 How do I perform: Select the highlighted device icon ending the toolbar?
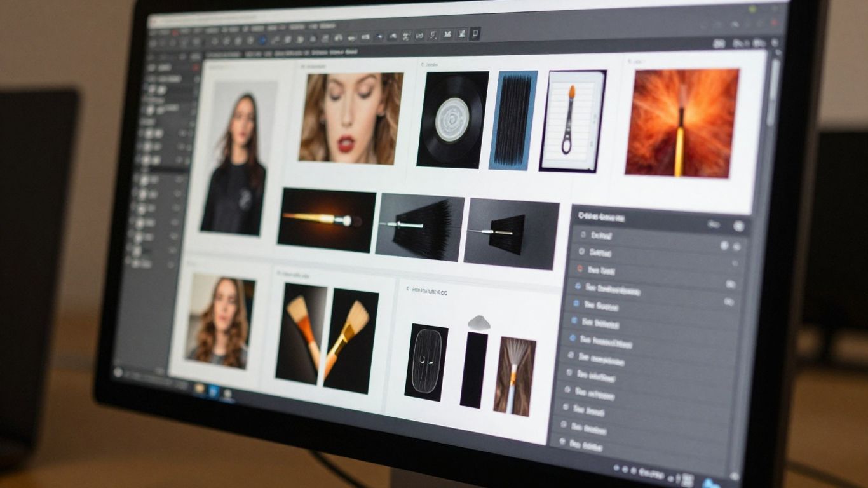pos(476,33)
